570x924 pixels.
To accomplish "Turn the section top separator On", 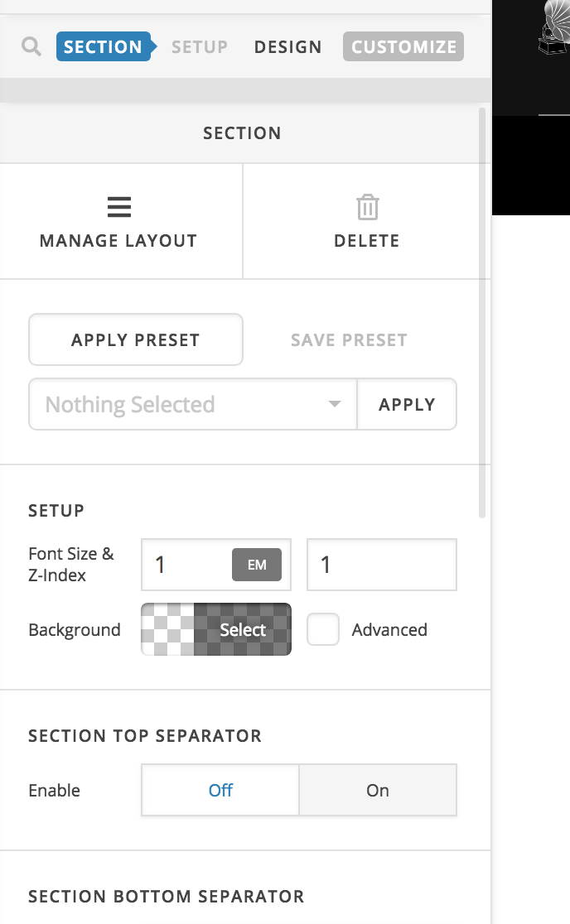I will (378, 791).
